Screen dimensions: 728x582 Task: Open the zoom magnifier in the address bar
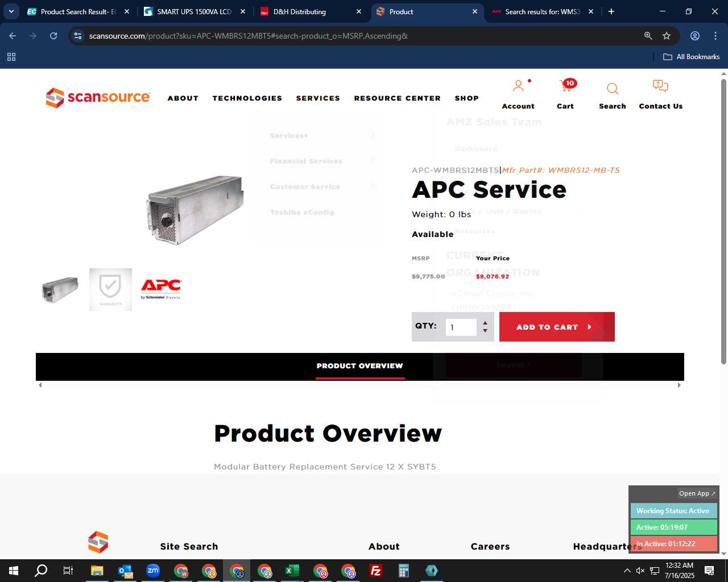[648, 36]
